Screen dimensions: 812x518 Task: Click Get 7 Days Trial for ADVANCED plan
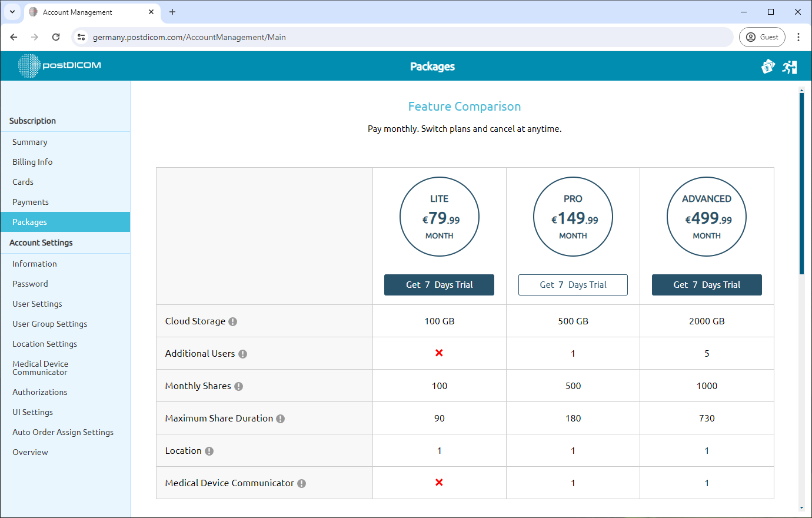(x=706, y=285)
